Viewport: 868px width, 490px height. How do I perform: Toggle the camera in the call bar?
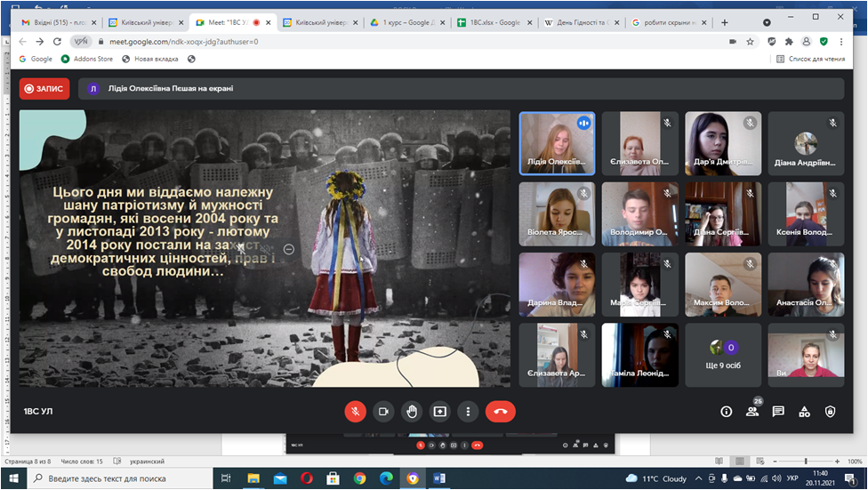[x=383, y=412]
